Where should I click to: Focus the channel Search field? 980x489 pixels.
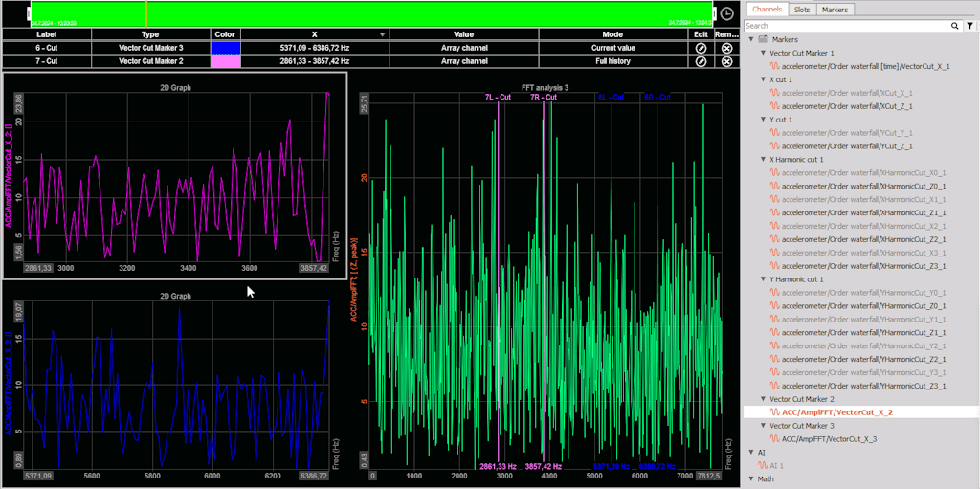click(x=847, y=26)
